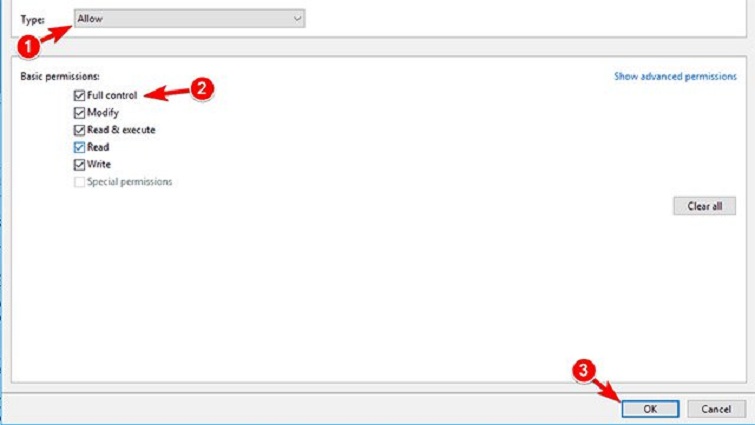Toggle the Write permission checkbox
This screenshot has width=755, height=425.
click(x=79, y=165)
